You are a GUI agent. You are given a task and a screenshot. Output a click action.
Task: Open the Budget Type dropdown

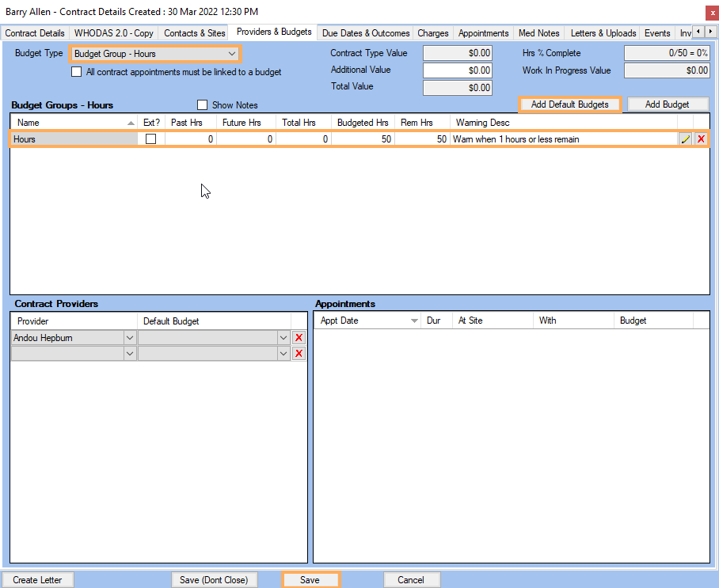(x=232, y=54)
